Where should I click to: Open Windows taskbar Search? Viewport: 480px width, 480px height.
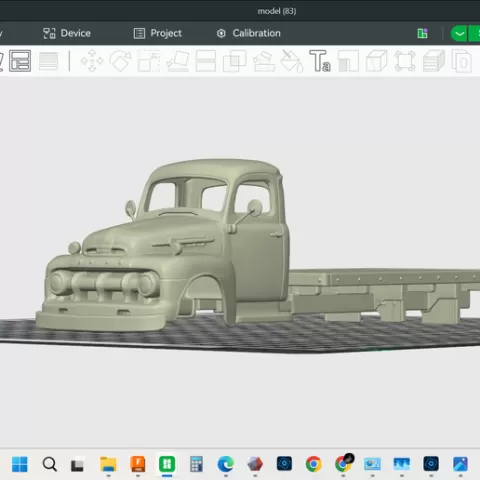(x=49, y=464)
